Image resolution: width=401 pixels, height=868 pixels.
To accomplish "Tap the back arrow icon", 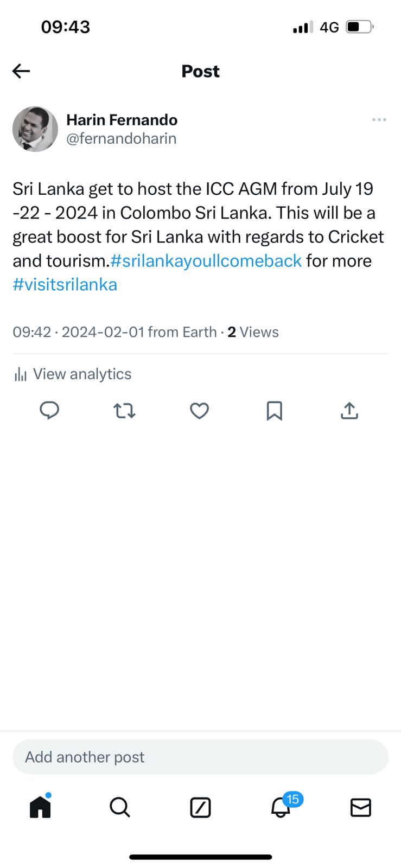I will 21,71.
